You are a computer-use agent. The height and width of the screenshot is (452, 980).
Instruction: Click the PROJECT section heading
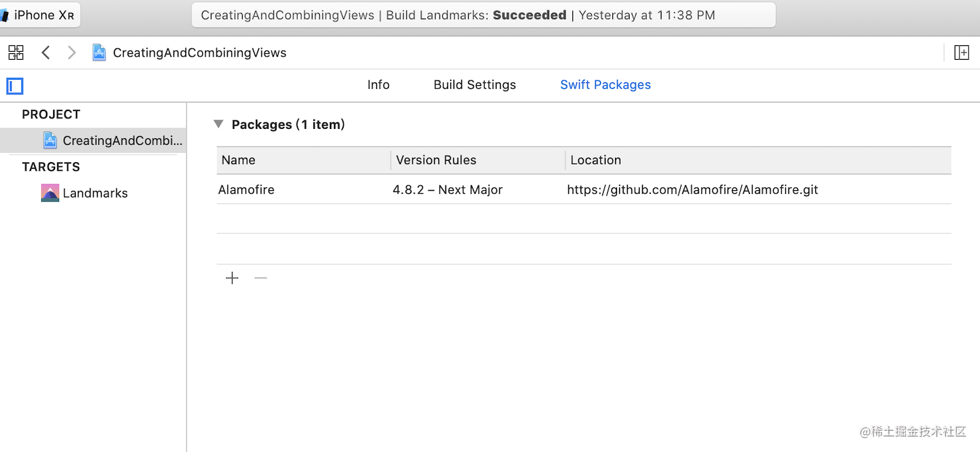coord(51,114)
